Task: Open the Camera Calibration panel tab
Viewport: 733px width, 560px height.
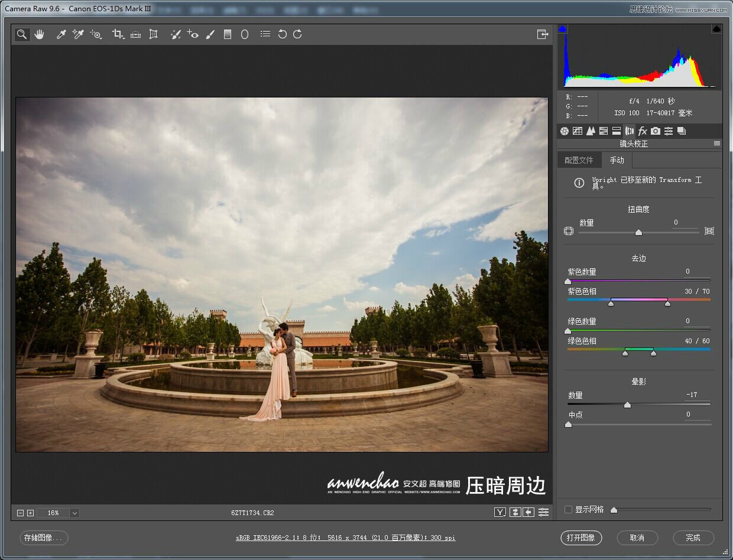Action: point(656,131)
